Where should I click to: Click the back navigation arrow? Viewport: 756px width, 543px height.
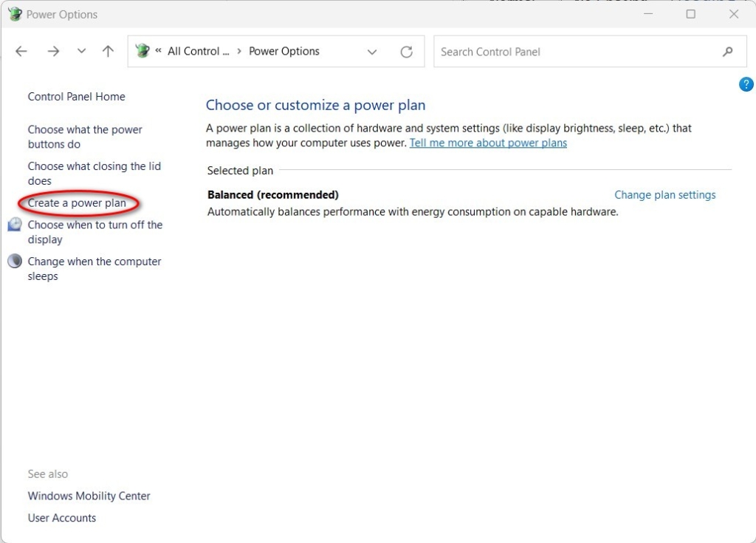(21, 51)
